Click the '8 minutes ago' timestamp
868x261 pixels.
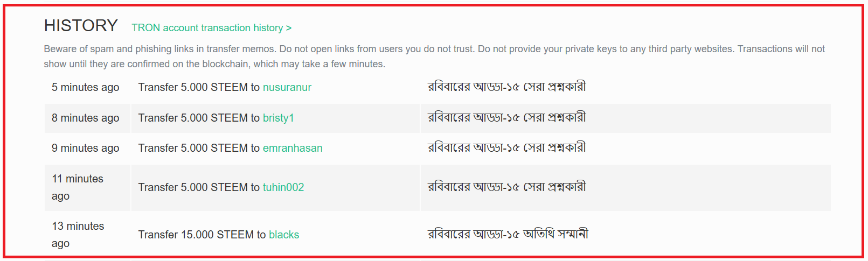(86, 118)
